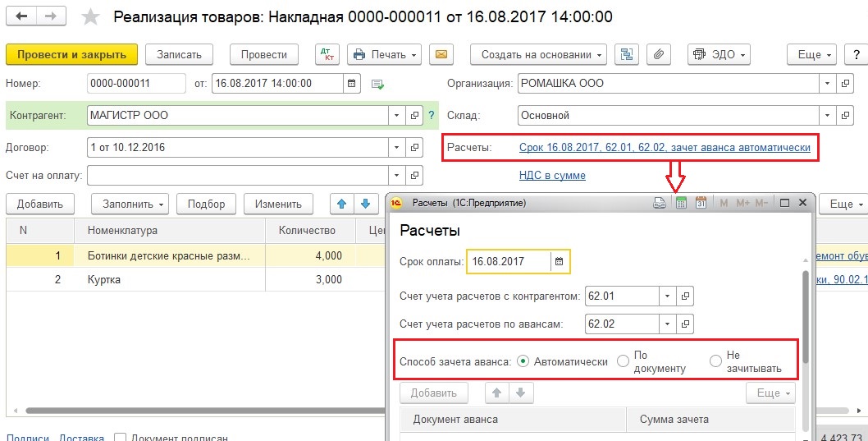
Task: Click Провести и закрыть button
Action: click(x=72, y=54)
